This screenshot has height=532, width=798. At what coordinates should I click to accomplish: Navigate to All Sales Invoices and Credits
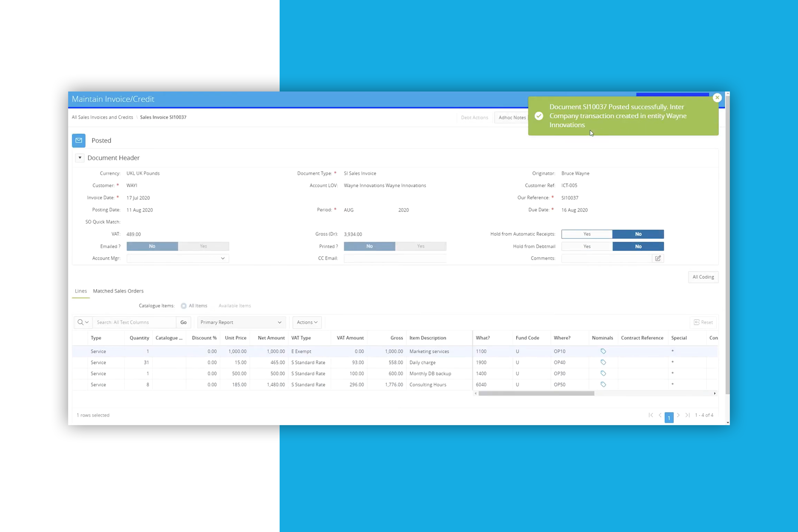point(102,117)
